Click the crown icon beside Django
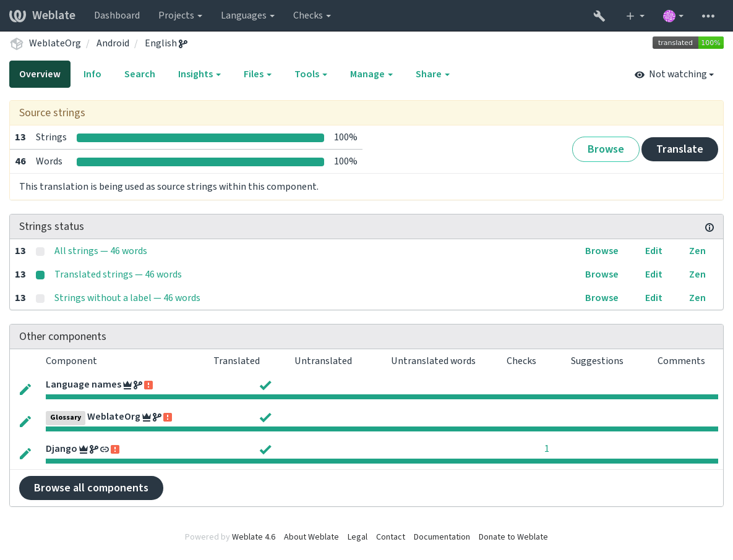 point(84,449)
